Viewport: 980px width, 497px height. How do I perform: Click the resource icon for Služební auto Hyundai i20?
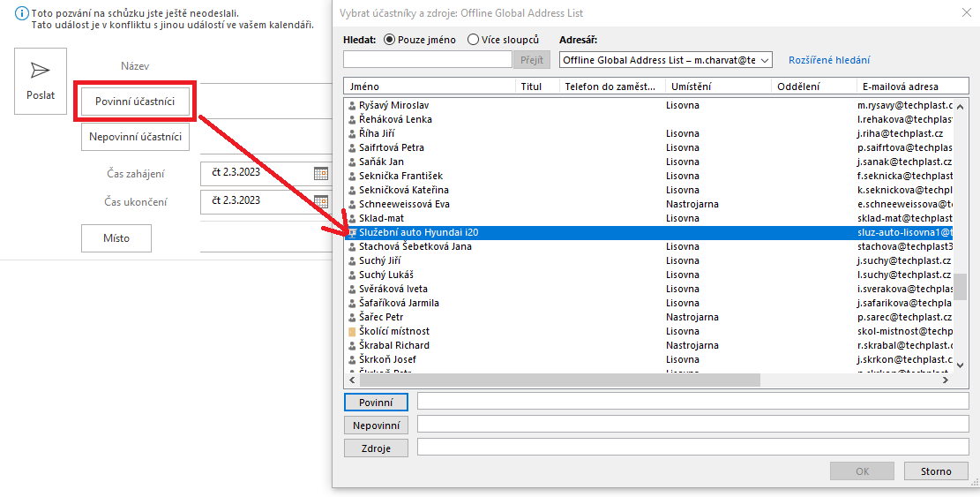(352, 232)
